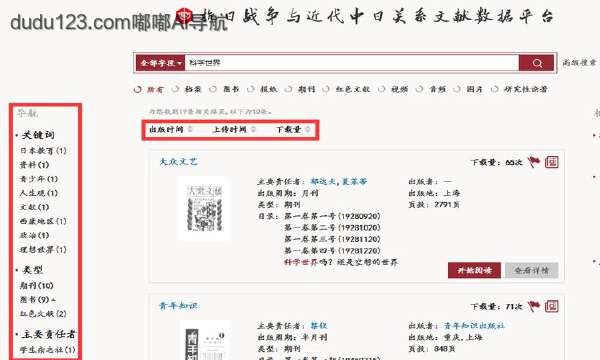The height and width of the screenshot is (360, 600).
Task: Click the square stamp icon on 青年知识
Action: [x=551, y=306]
